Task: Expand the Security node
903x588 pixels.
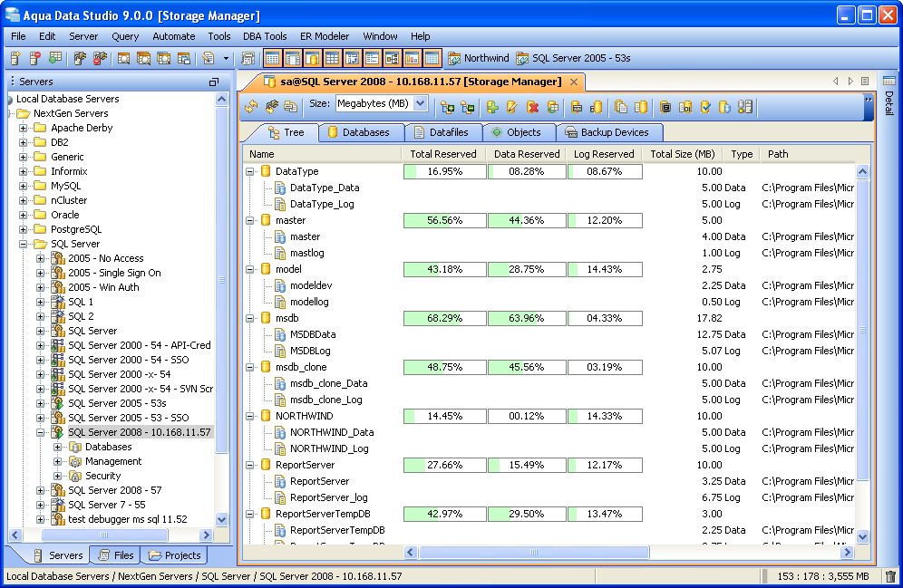Action: (58, 476)
